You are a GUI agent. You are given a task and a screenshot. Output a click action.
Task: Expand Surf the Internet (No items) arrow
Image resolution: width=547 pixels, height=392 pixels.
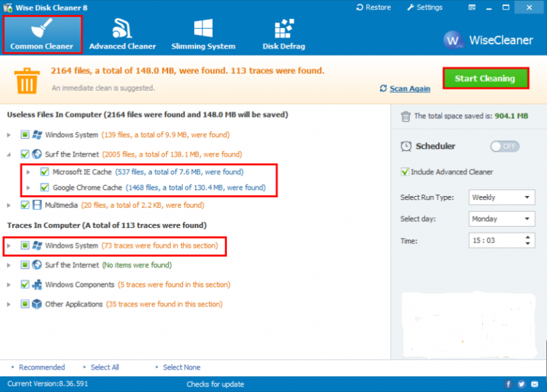click(x=9, y=265)
